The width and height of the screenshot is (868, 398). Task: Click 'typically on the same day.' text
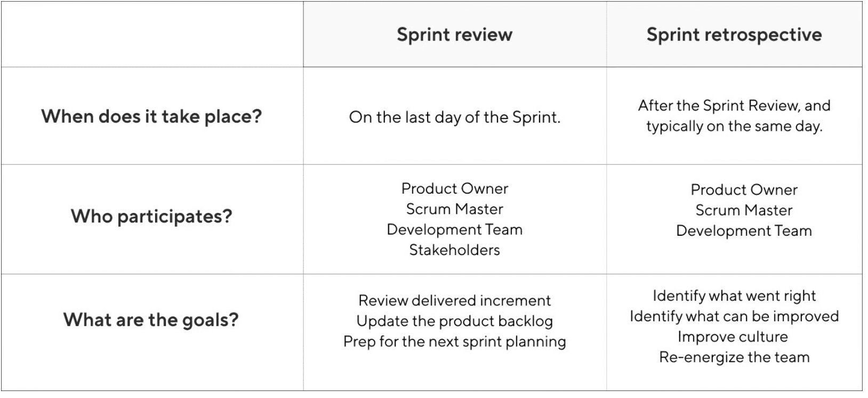[734, 126]
